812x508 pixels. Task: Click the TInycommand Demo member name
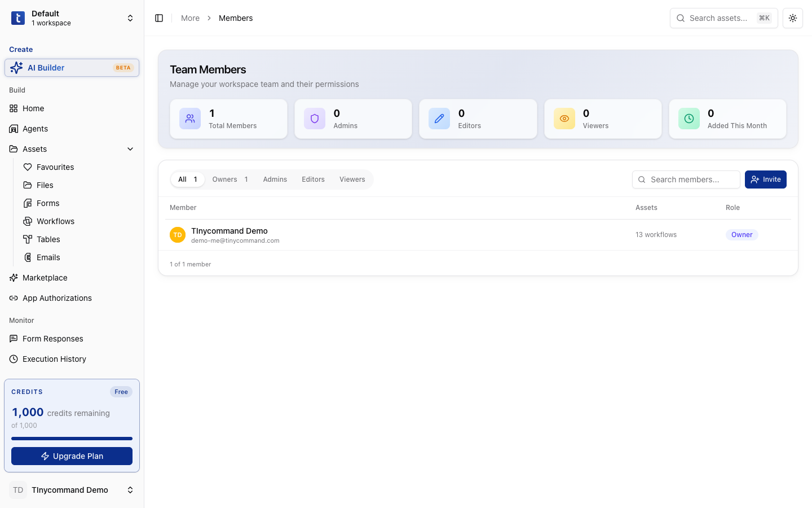[230, 231]
